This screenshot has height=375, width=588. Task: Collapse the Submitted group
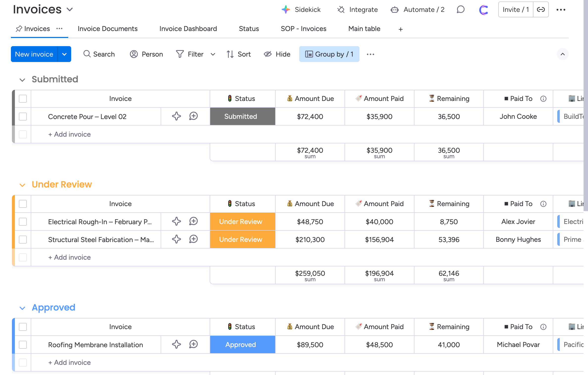[22, 80]
